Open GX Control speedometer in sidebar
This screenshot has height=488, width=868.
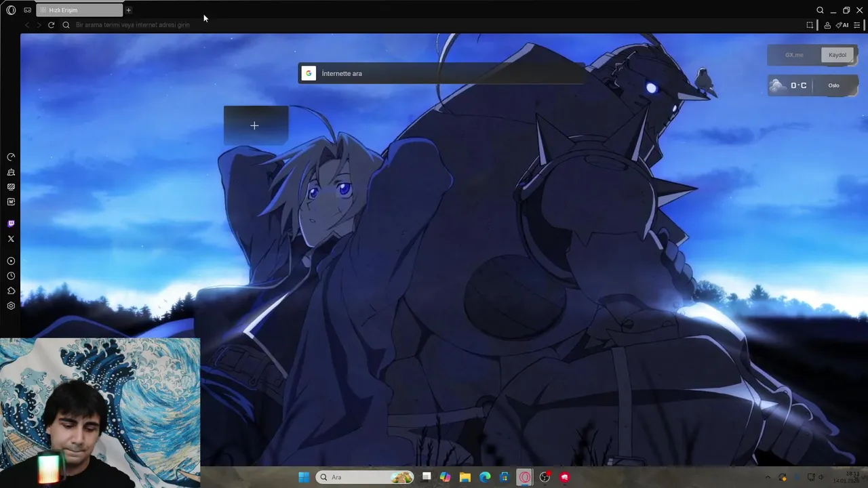(11, 157)
